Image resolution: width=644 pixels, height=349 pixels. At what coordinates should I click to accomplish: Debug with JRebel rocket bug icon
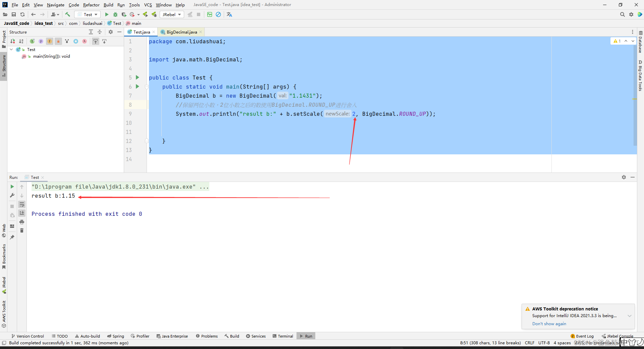pos(154,14)
